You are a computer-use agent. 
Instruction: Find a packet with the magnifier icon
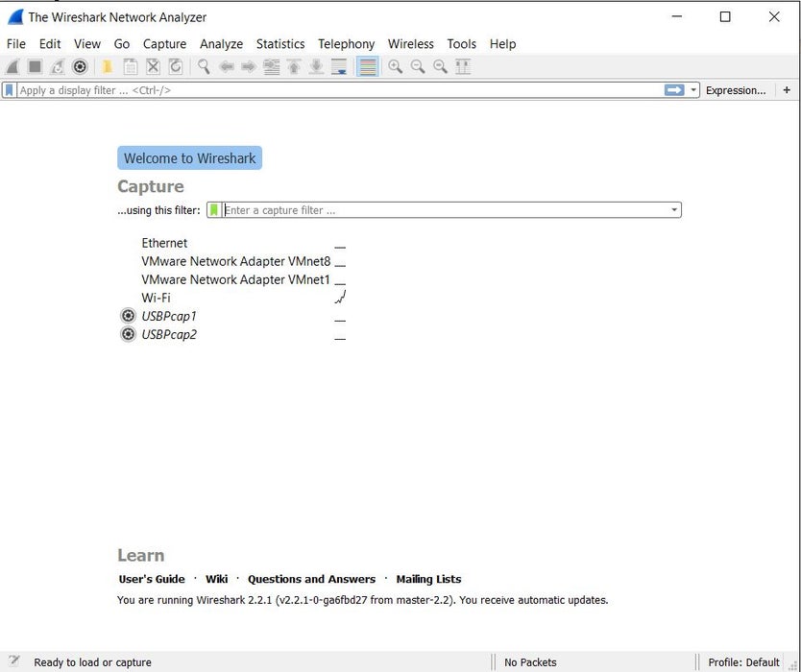tap(204, 66)
